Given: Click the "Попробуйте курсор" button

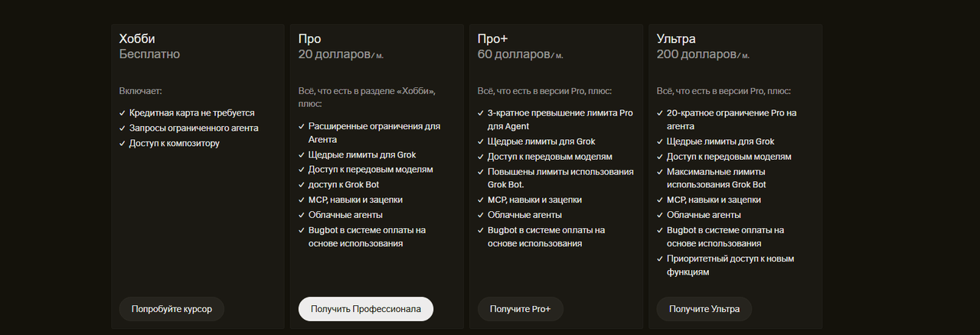Looking at the screenshot, I should [171, 309].
